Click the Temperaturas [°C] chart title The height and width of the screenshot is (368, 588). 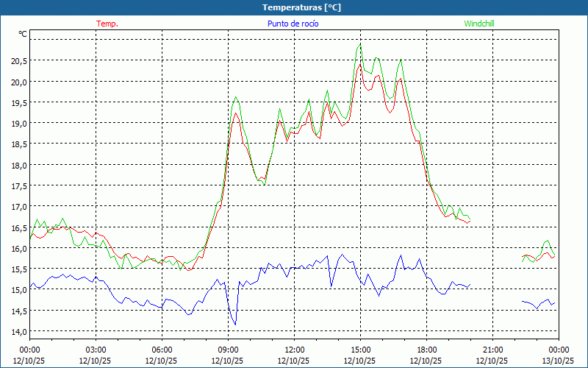301,7
